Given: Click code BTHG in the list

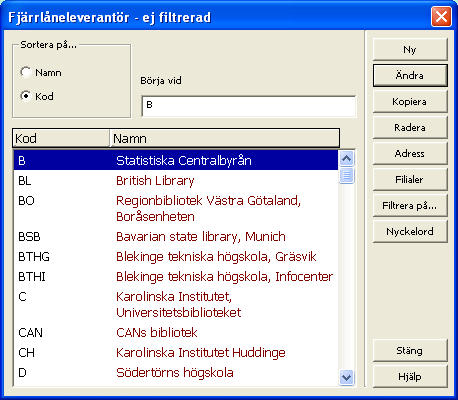Looking at the screenshot, I should point(34,257).
